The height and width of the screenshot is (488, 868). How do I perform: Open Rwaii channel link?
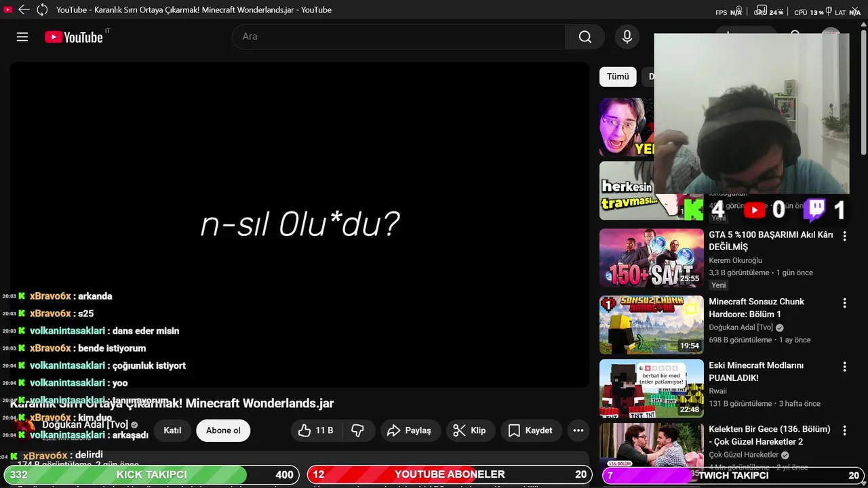pos(717,391)
